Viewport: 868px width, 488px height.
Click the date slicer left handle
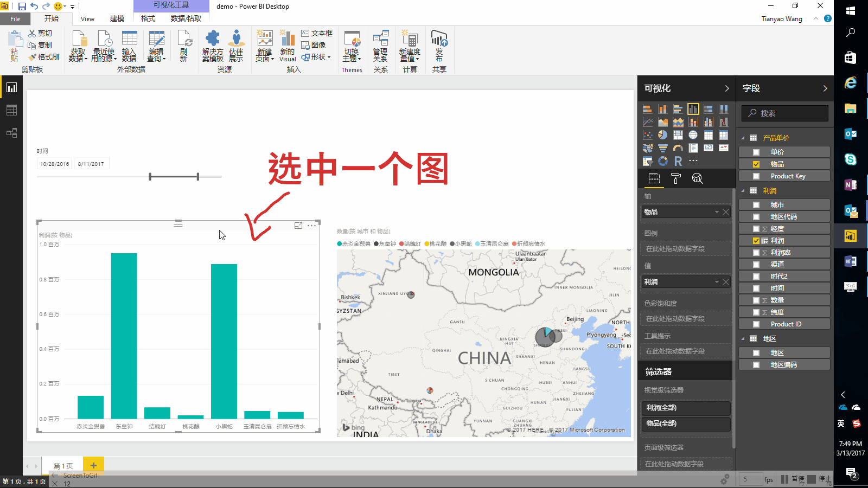(150, 177)
